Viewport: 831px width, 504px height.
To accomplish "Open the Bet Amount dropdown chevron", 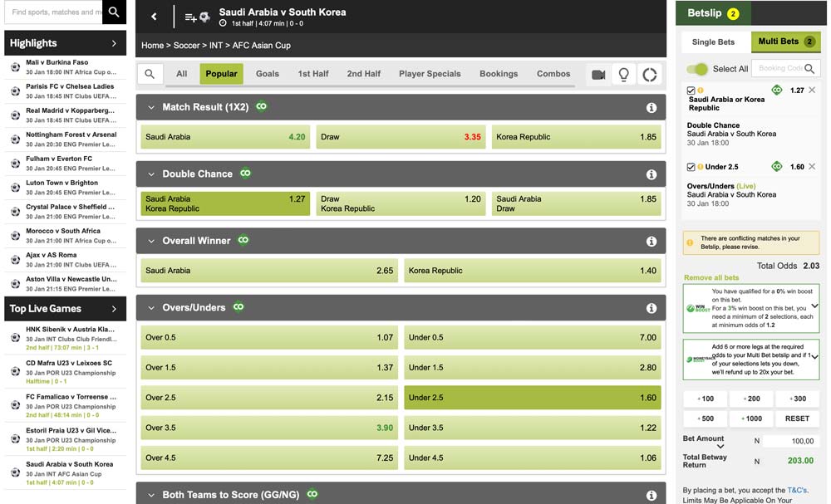I will coord(720,447).
